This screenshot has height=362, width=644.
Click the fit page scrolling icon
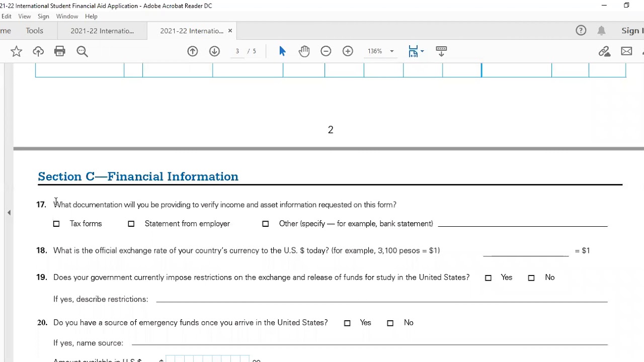[413, 51]
